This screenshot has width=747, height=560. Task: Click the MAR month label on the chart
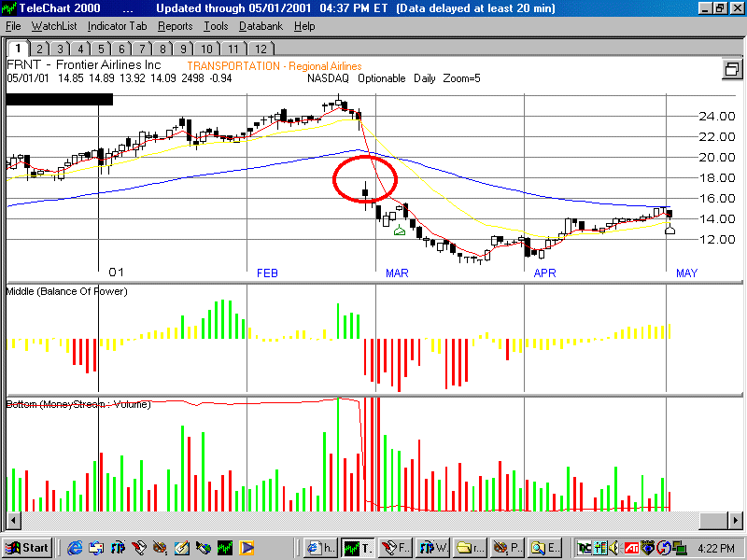pyautogui.click(x=397, y=273)
